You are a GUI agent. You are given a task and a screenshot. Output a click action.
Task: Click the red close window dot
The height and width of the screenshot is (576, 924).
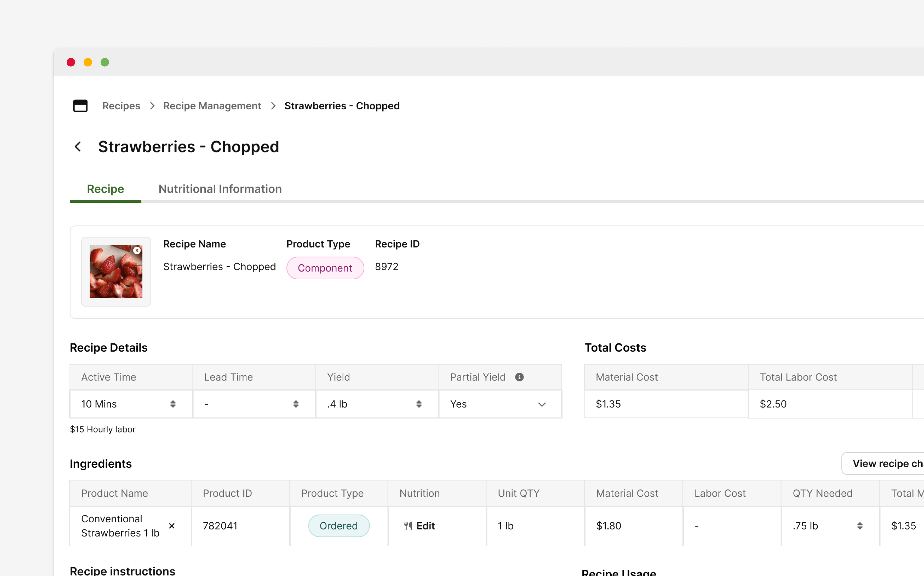(x=71, y=62)
